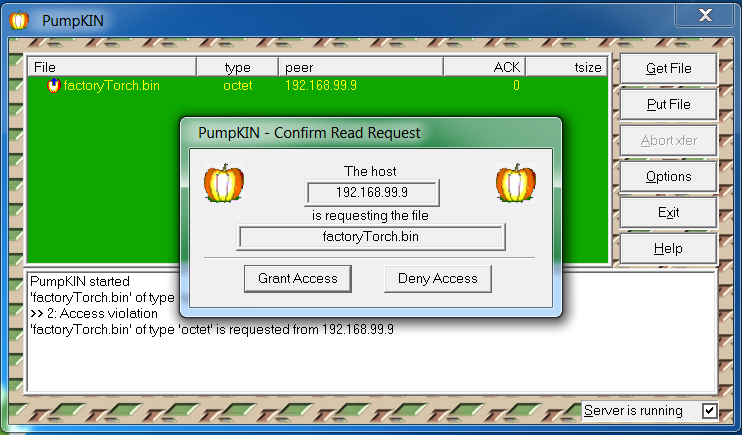Select the factoryTorch.bin transfer entry
This screenshot has height=435, width=742.
point(111,86)
